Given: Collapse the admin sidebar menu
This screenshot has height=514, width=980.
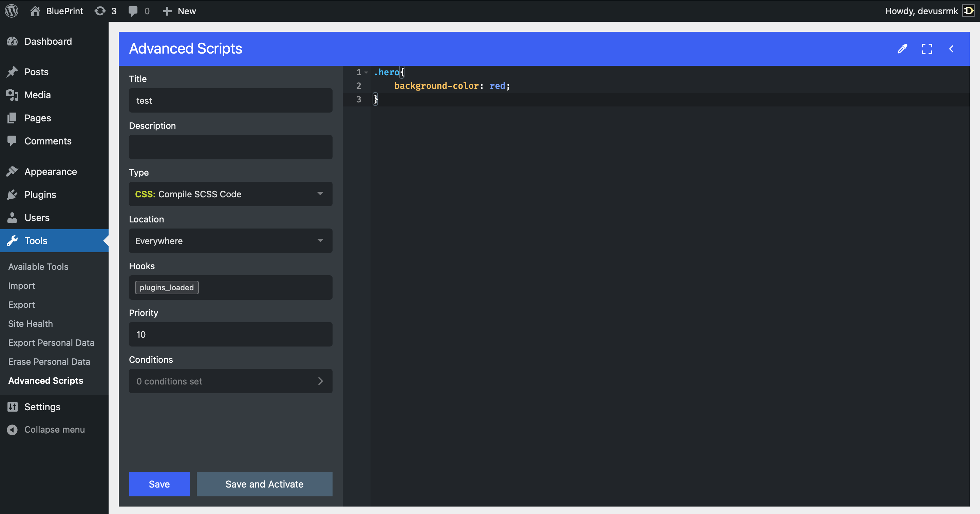Looking at the screenshot, I should tap(54, 430).
